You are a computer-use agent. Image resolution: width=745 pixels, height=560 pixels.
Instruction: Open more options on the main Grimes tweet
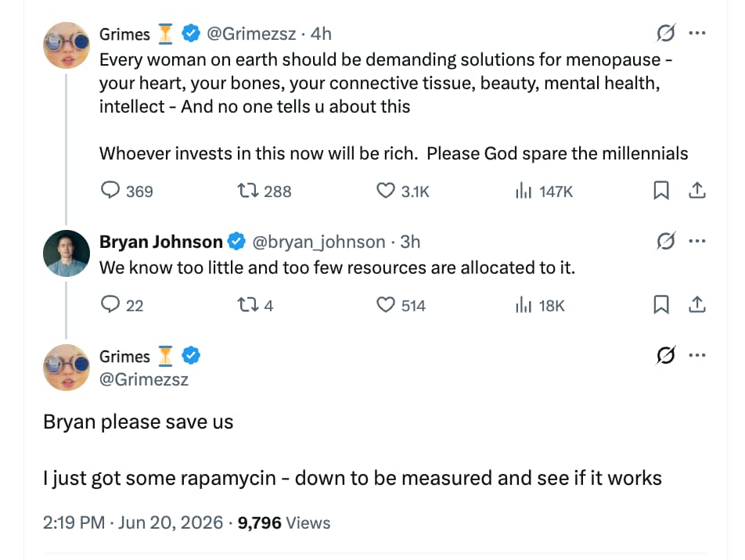tap(697, 355)
